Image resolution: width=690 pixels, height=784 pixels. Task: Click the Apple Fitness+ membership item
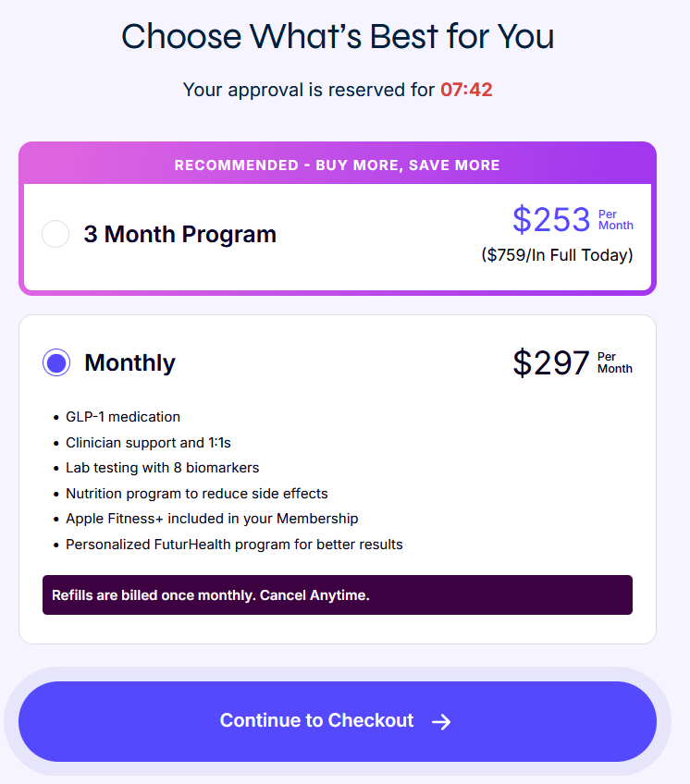click(x=212, y=519)
